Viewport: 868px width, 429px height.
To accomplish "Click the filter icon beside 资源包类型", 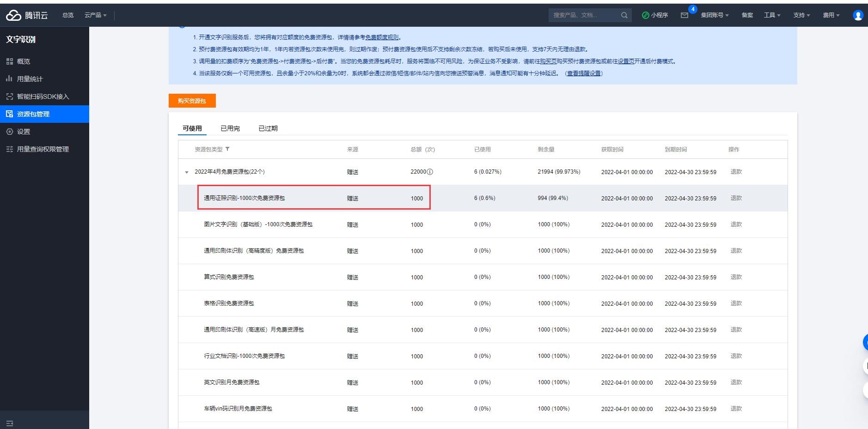I will click(227, 149).
